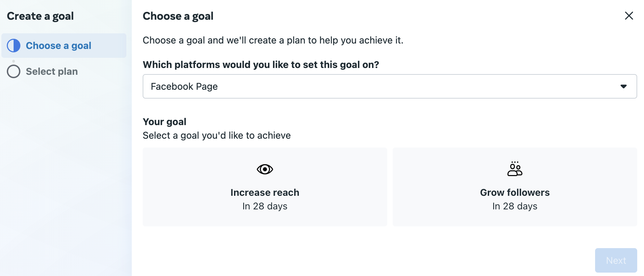
Task: Click the eye icon for Increase reach
Action: (265, 169)
